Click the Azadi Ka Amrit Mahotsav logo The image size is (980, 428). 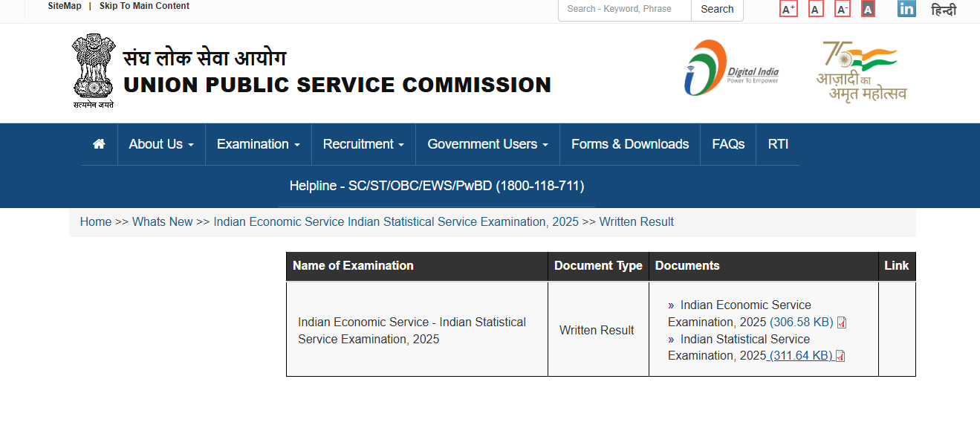pos(862,71)
